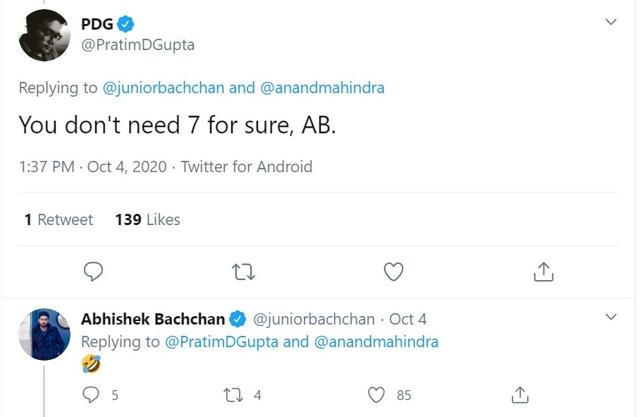Open the 1:37 PM Oct 4, 2020 timestamp

coord(93,166)
